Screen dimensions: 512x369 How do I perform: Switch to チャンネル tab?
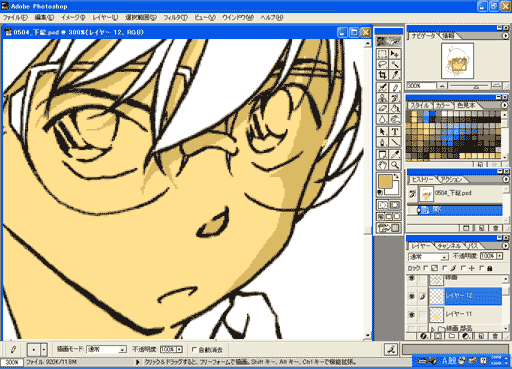(x=449, y=246)
